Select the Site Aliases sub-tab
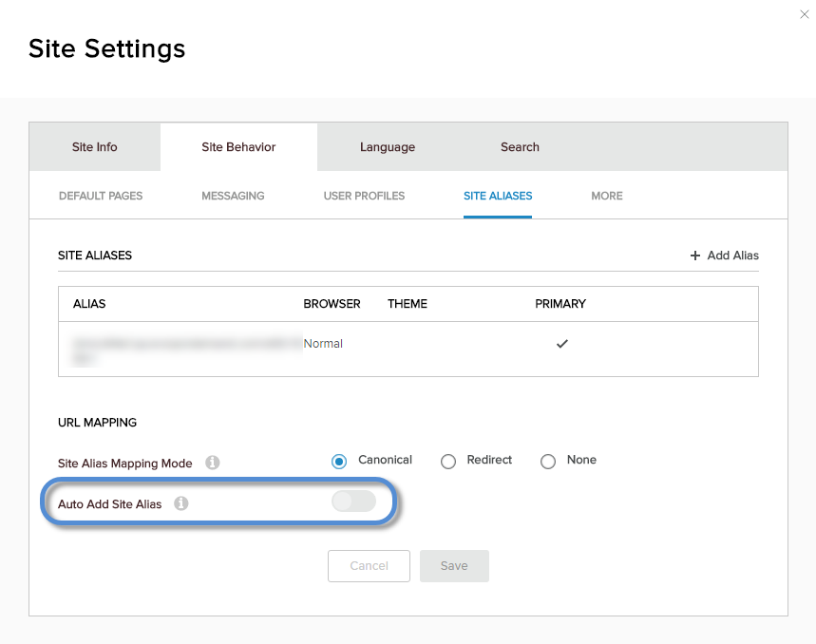Screen dimensions: 816x644 click(x=498, y=196)
